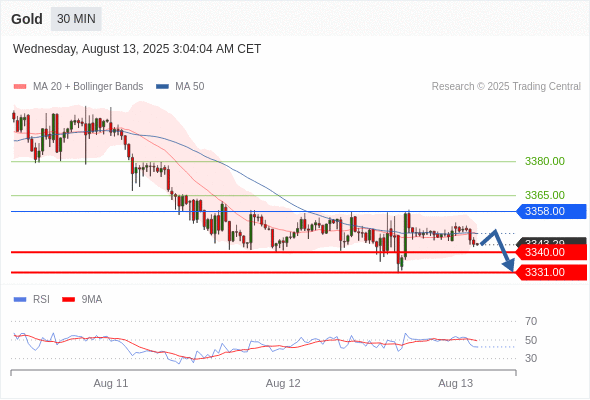
Task: Click the MA 20 + Bollinger Bands legend swatch
Action: pos(20,87)
